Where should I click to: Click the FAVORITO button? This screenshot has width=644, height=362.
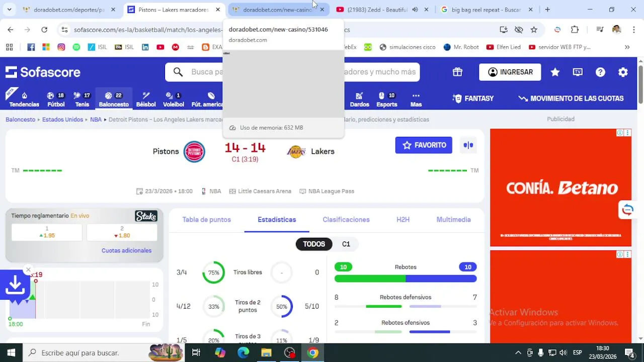click(424, 145)
